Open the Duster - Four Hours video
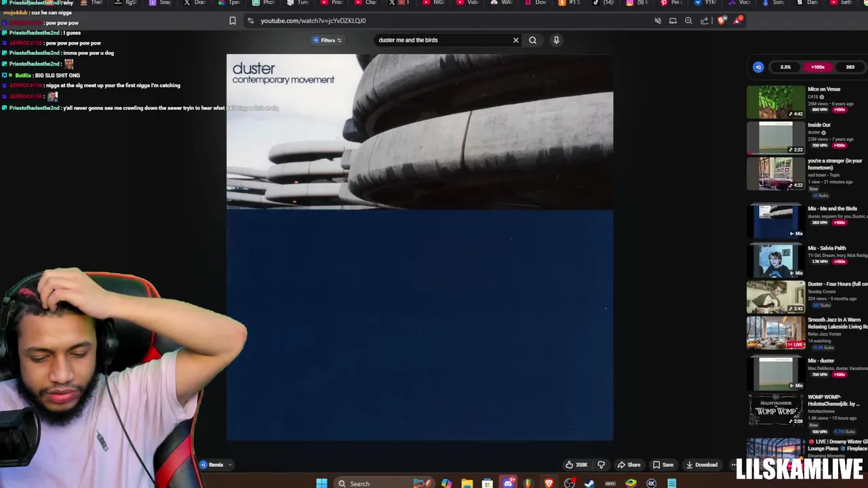 coord(776,297)
